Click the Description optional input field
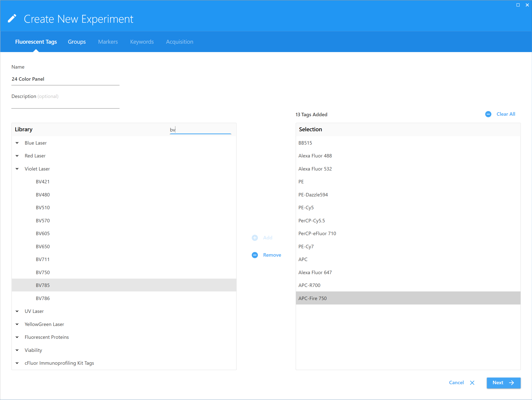This screenshot has height=400, width=532. pos(65,104)
